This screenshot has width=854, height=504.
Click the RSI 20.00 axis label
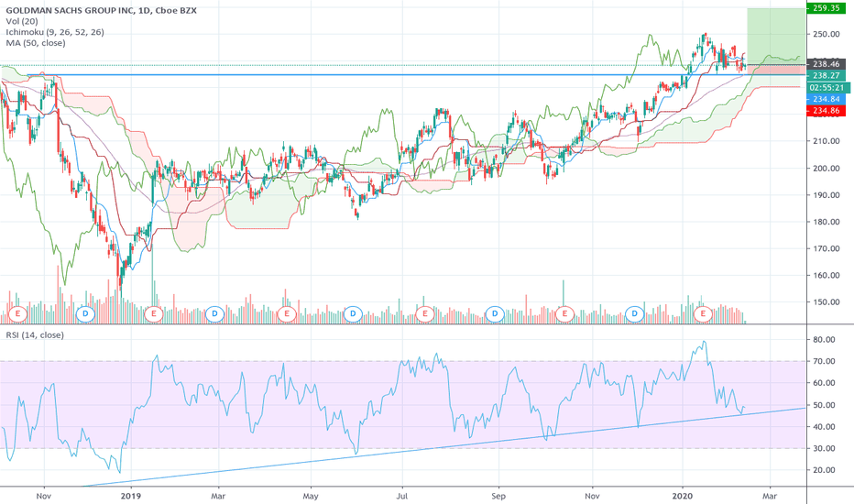[824, 470]
